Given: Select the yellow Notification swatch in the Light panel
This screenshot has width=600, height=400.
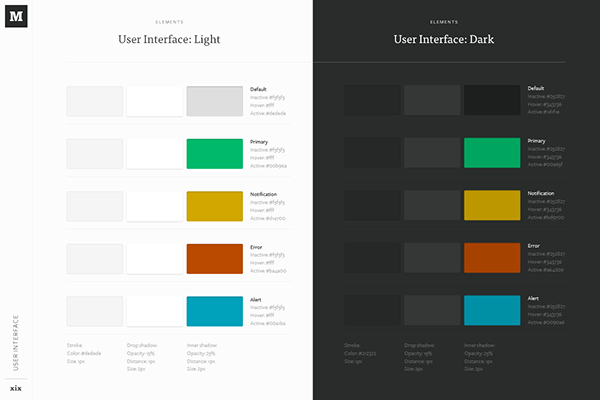Looking at the screenshot, I should (x=215, y=205).
